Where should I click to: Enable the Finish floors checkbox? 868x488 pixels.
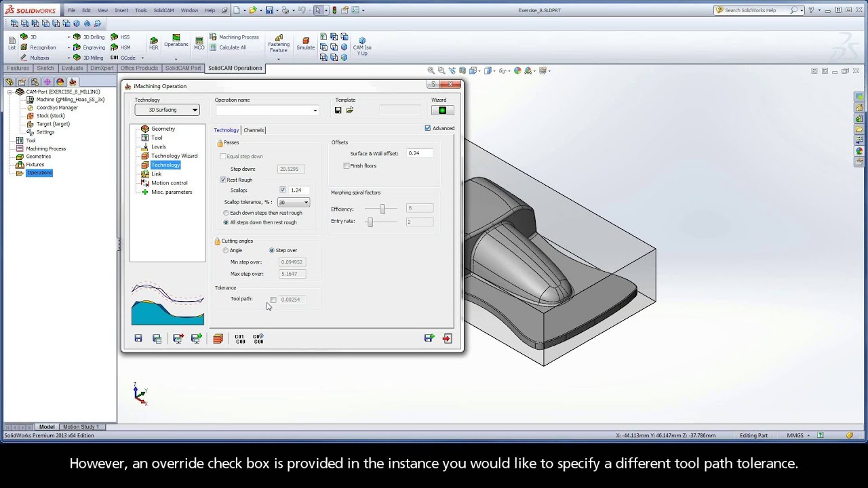tap(347, 165)
